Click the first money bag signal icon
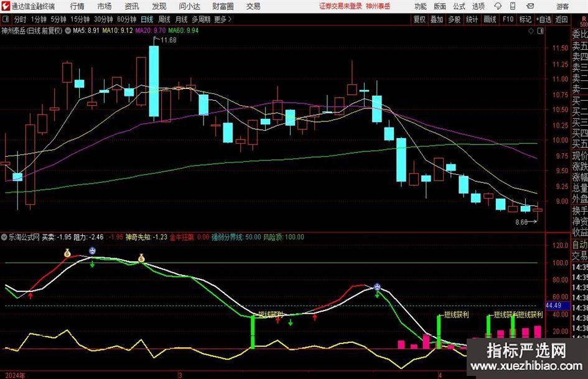This screenshot has height=379, width=588. coord(67,253)
